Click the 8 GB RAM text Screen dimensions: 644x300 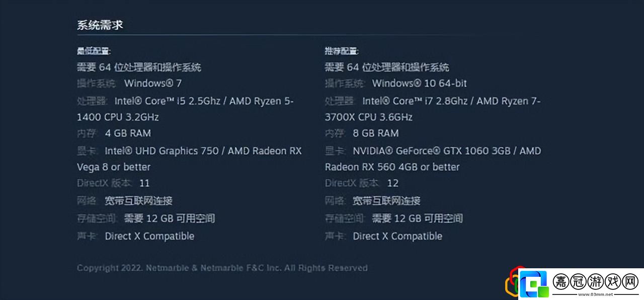(x=376, y=133)
